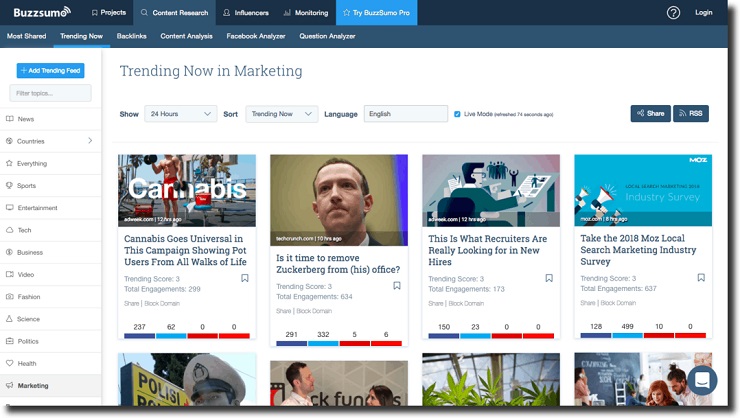Click Block Domain under the Moz Survey article

[x=618, y=303]
